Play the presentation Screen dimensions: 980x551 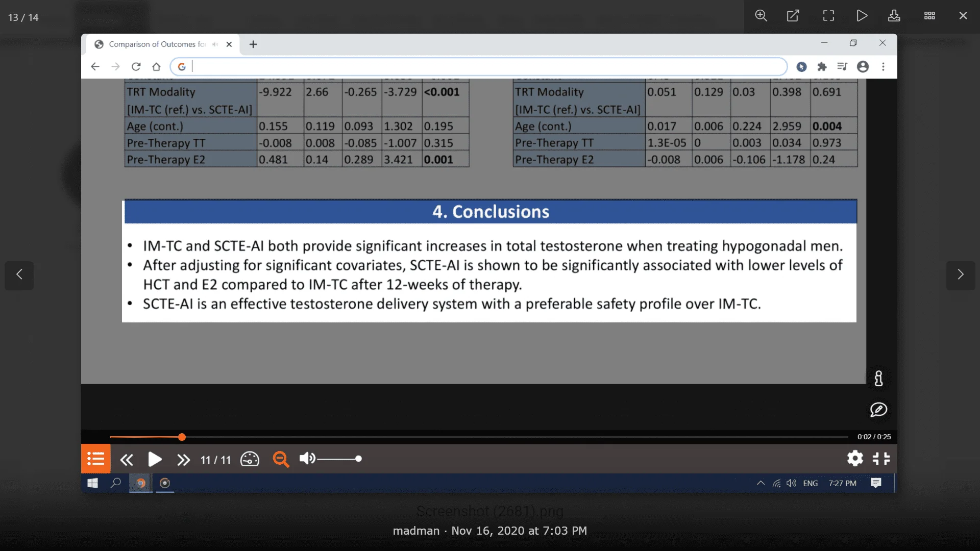coord(155,460)
